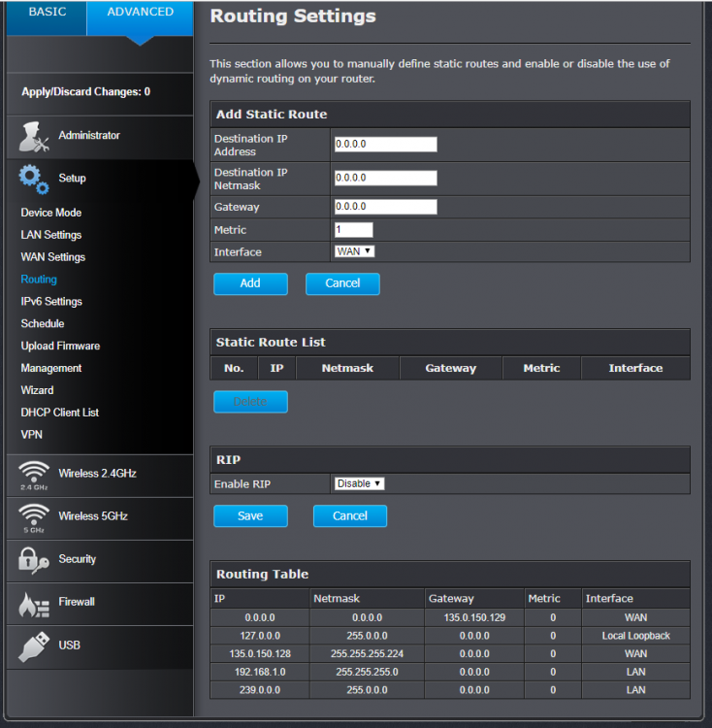712x728 pixels.
Task: Click Apply/Discard Changes: 0
Action: 85,92
